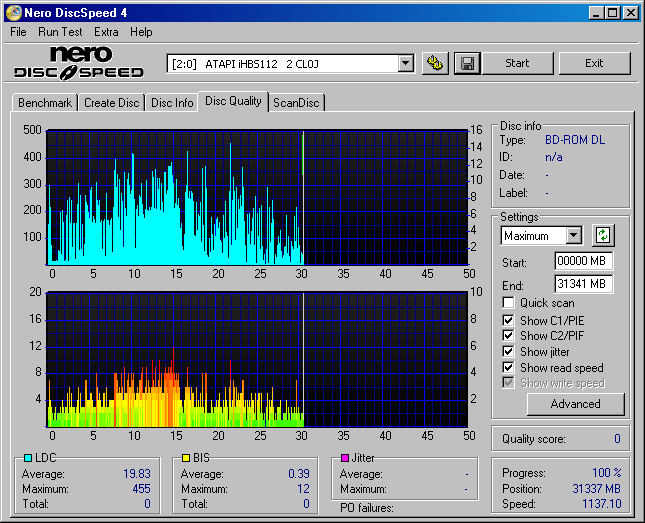Click the LDC error graph
This screenshot has width=645, height=523.
[x=258, y=198]
